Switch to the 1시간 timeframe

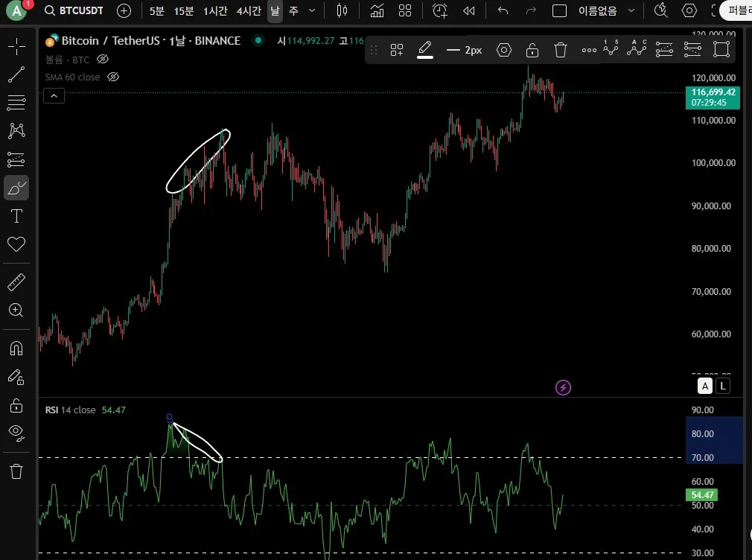[215, 10]
